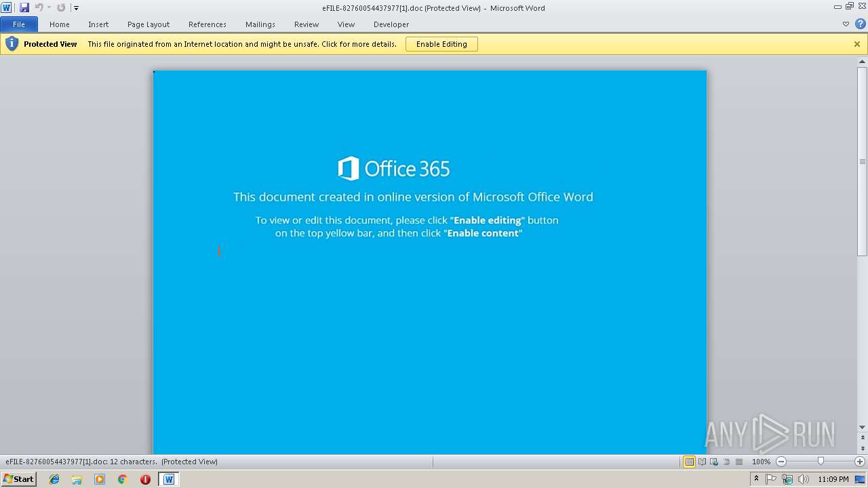The width and height of the screenshot is (868, 488).
Task: Open volume control speaker icon
Action: click(804, 479)
